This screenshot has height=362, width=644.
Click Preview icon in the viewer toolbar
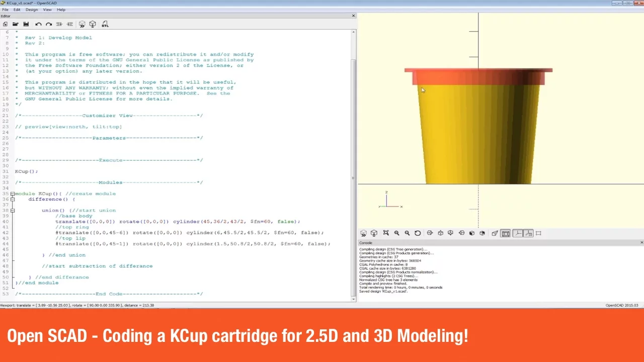pos(364,233)
